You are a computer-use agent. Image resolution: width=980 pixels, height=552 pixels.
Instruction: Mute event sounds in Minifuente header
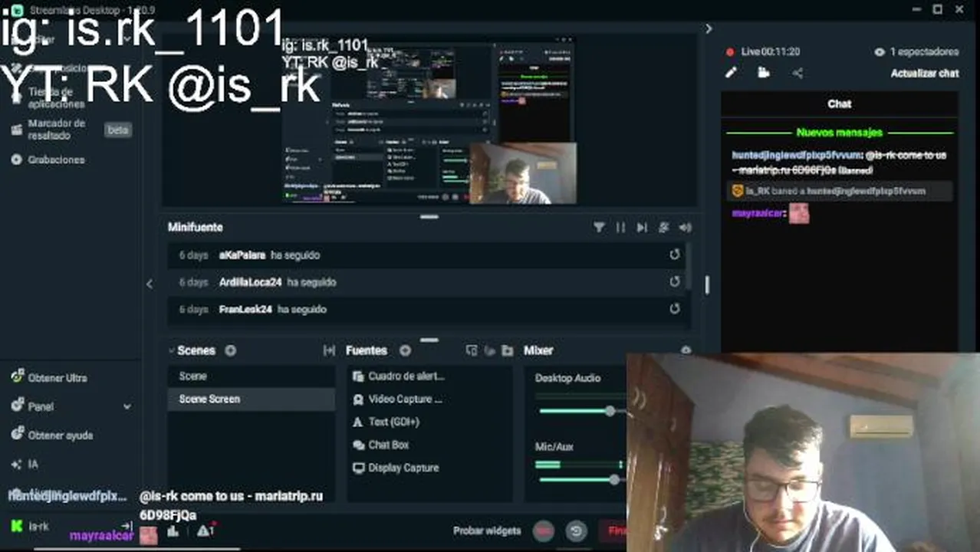pyautogui.click(x=685, y=227)
